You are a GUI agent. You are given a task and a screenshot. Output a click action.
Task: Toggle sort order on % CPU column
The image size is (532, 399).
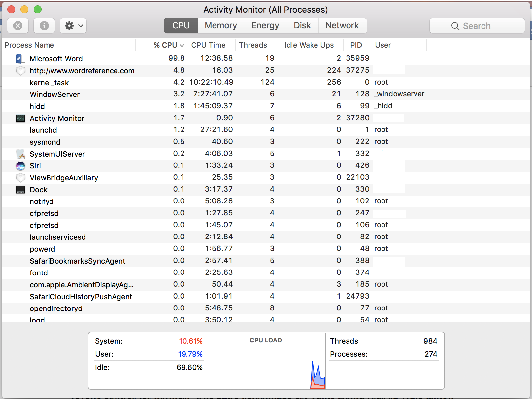tap(162, 45)
